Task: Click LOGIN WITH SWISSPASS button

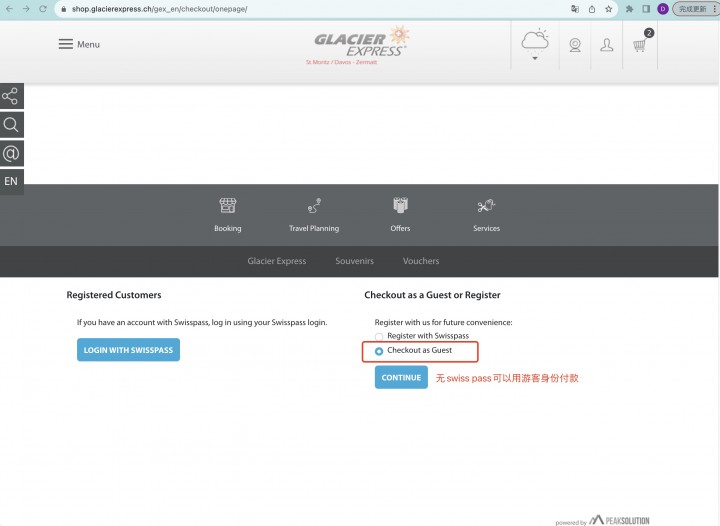Action: point(128,350)
